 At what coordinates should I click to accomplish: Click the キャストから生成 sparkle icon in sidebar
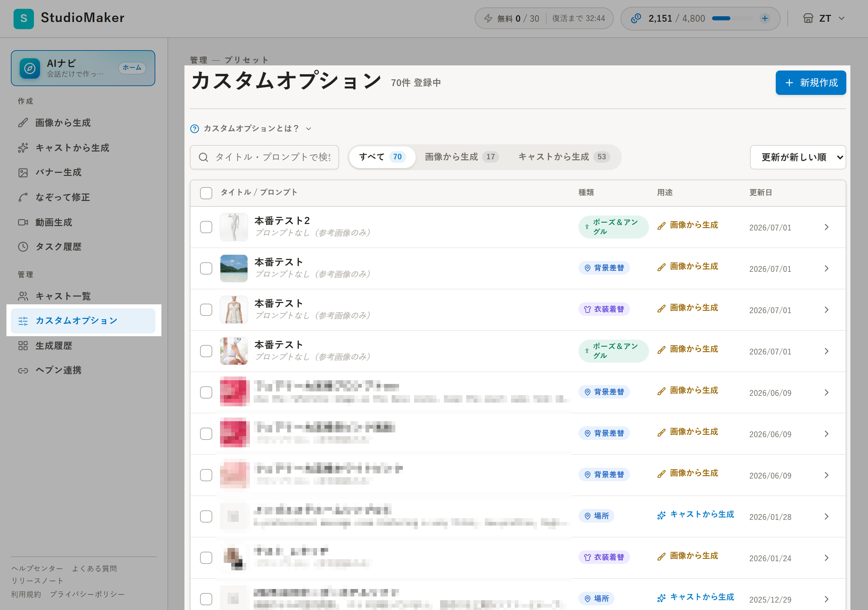[x=23, y=148]
